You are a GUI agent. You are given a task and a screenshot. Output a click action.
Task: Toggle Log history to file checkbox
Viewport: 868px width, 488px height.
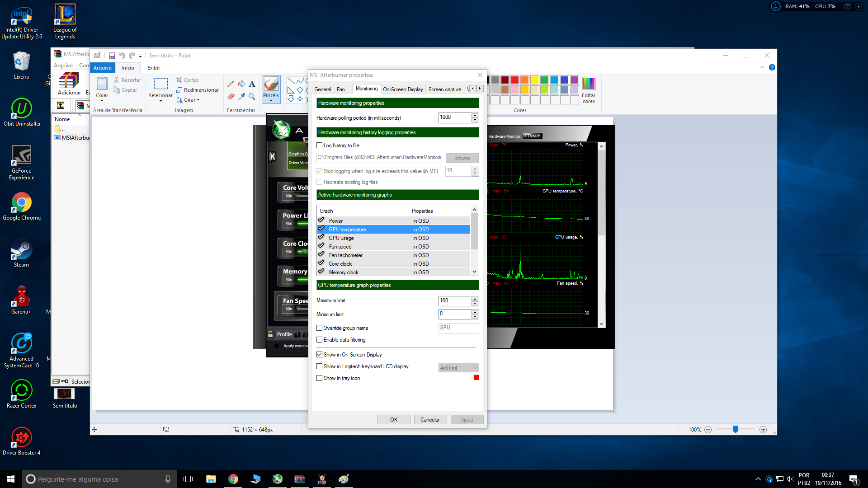[x=320, y=145]
